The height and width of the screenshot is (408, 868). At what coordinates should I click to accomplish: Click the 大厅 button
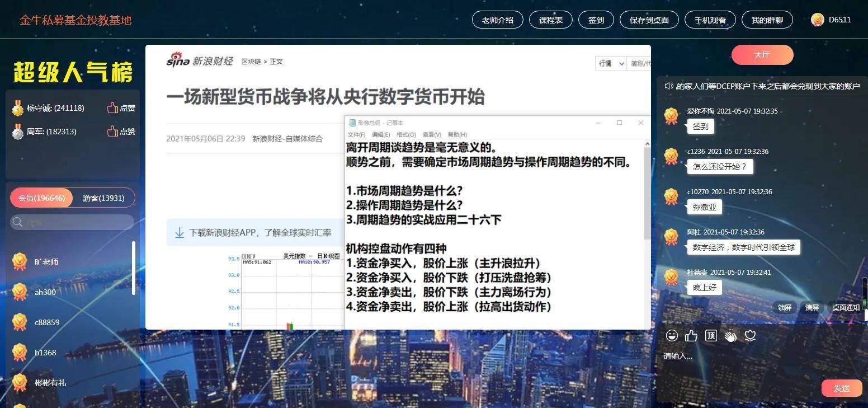762,55
